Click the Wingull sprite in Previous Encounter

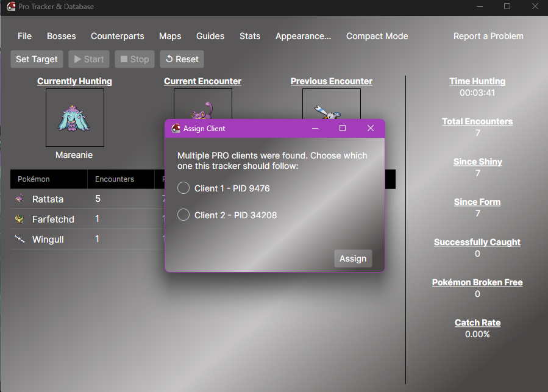click(327, 112)
